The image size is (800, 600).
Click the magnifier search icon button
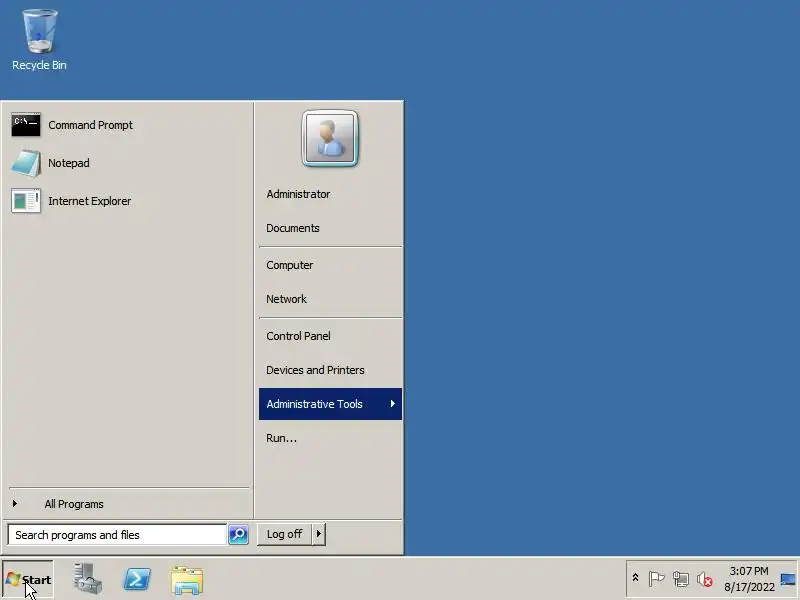pos(238,535)
